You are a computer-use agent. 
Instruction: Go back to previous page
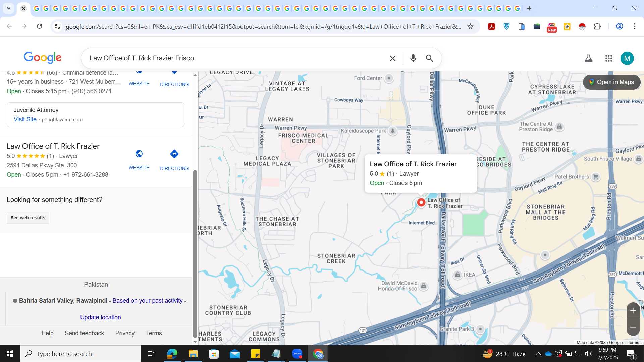pyautogui.click(x=9, y=26)
